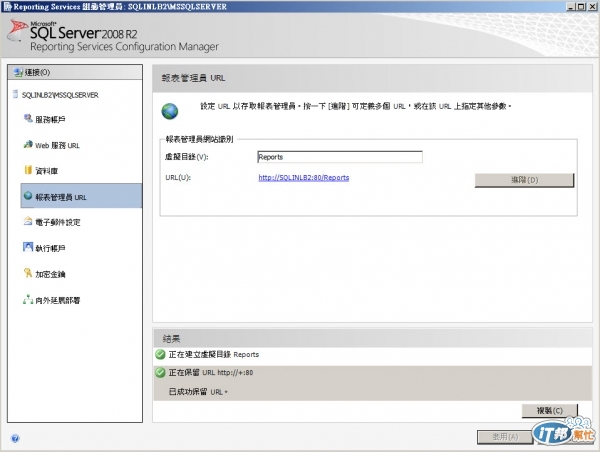Click the 報表管理員網站識別 group label
600x452 pixels.
[199, 139]
